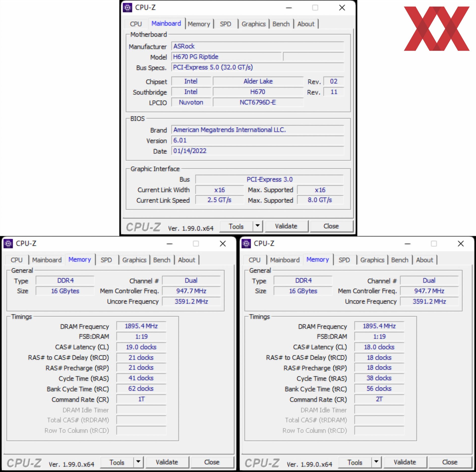Switch to the Memory tab in the top Mainboard window
The width and height of the screenshot is (476, 472).
(199, 24)
